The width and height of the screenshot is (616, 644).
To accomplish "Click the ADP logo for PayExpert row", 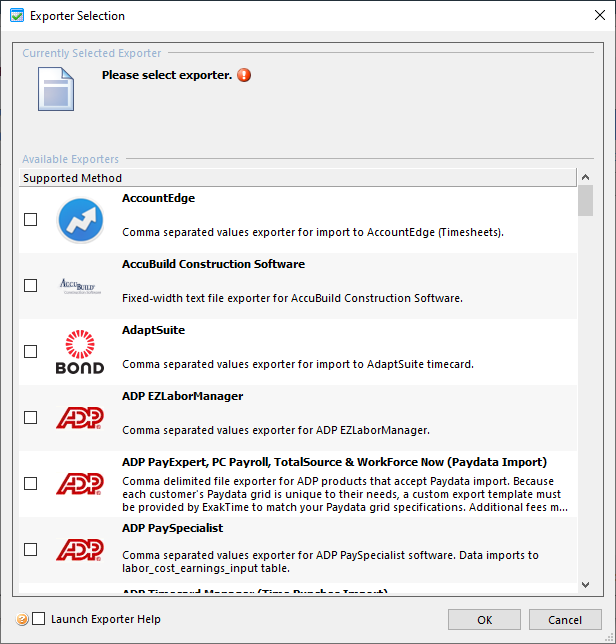I will (x=80, y=484).
